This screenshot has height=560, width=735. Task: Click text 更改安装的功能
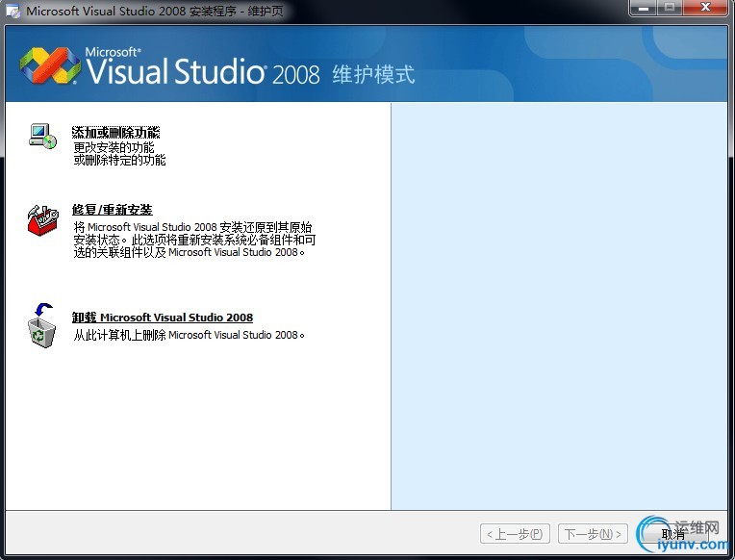pyautogui.click(x=114, y=148)
